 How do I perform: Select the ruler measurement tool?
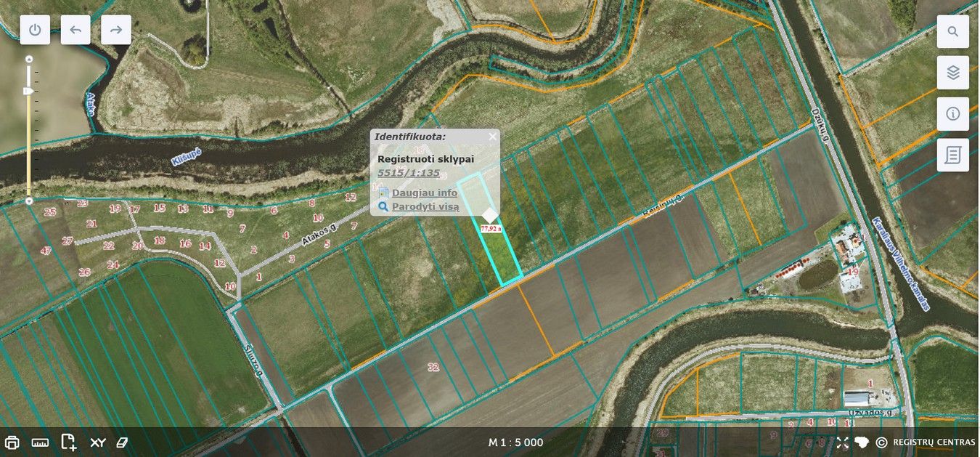(40, 442)
